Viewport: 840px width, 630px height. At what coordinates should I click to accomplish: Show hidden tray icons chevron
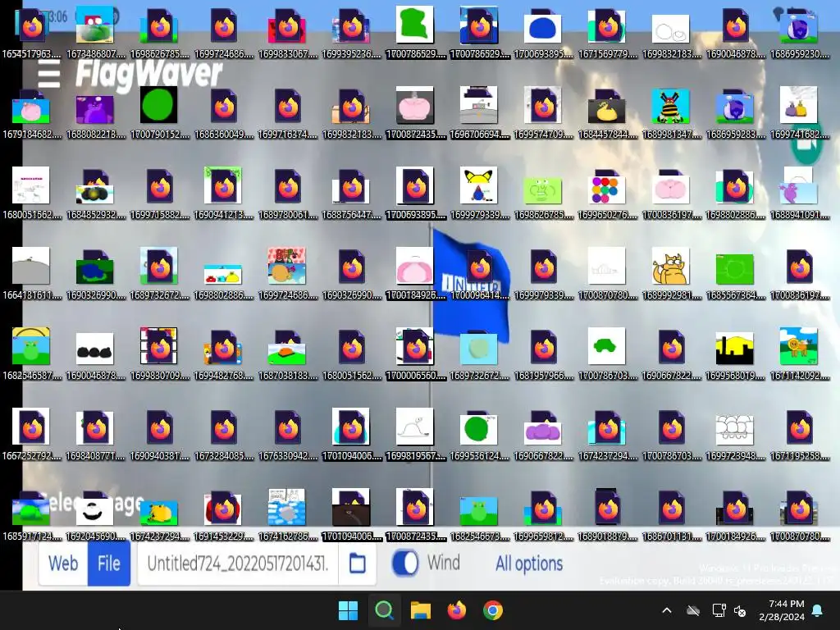(x=667, y=610)
